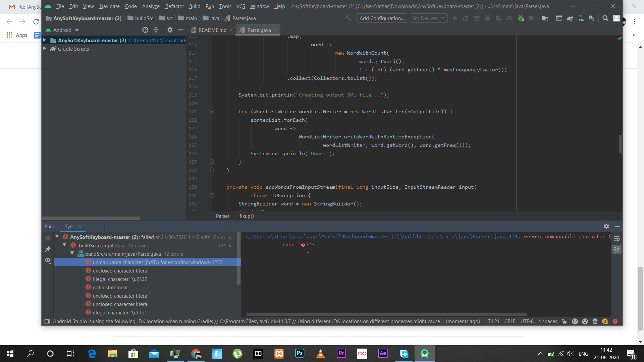Toggle the soft-wrap icon in build output

coord(617,239)
